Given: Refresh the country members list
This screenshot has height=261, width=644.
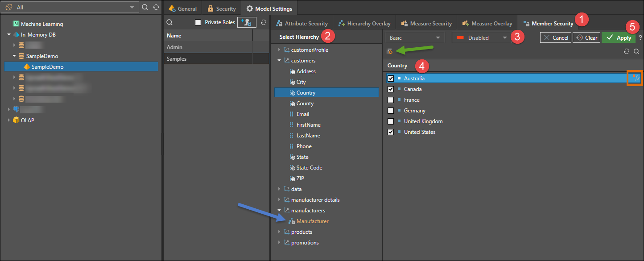Looking at the screenshot, I should (x=627, y=52).
